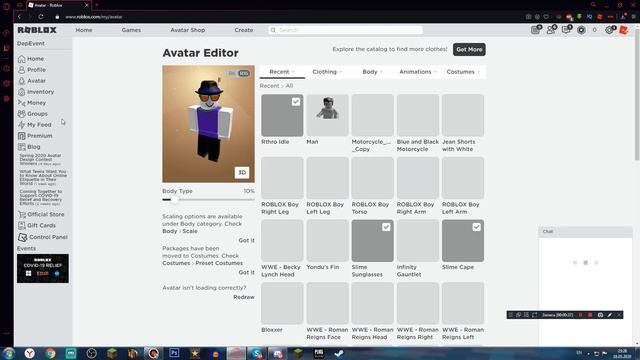Screen dimensions: 640x360
Task: Click the Home icon in the sidebar
Action: (x=22, y=59)
